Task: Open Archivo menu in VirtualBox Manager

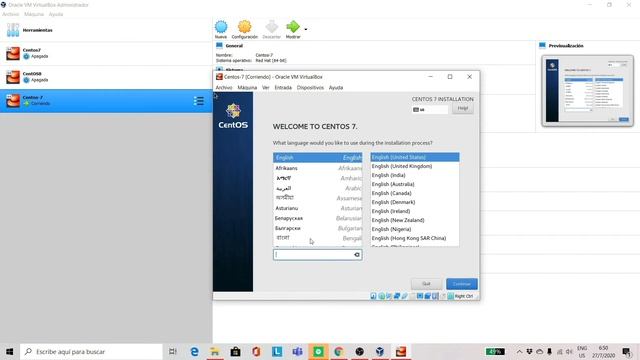Action: click(x=11, y=14)
